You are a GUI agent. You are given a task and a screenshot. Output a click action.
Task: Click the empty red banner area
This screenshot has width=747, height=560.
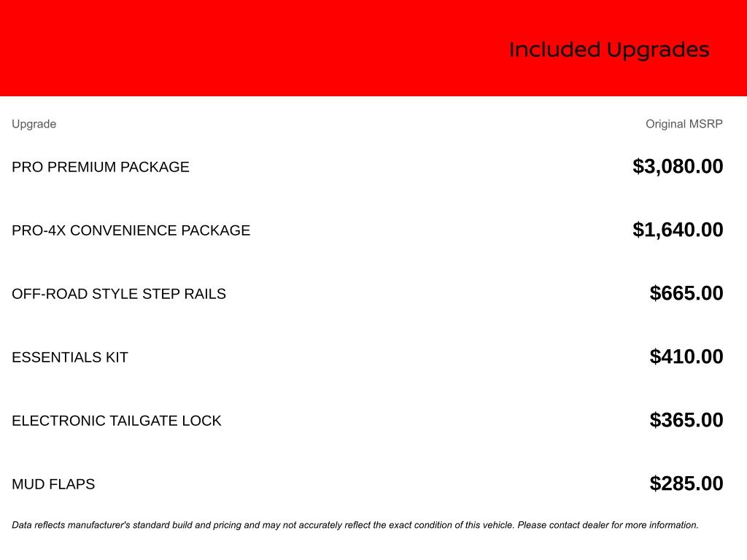[219, 48]
